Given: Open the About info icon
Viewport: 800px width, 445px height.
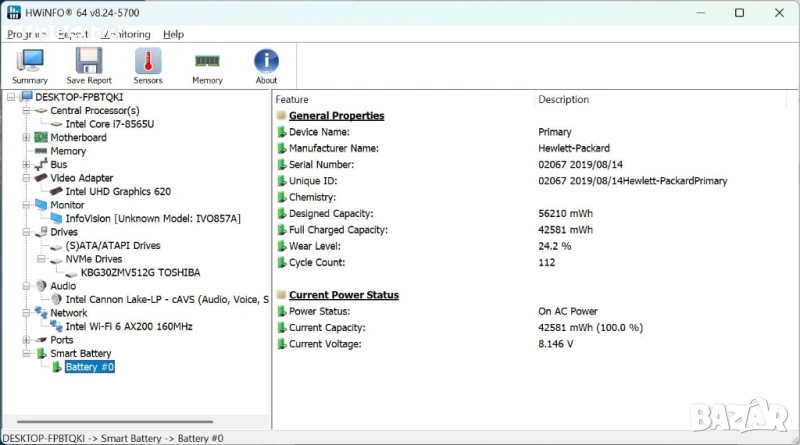Looking at the screenshot, I should click(266, 65).
